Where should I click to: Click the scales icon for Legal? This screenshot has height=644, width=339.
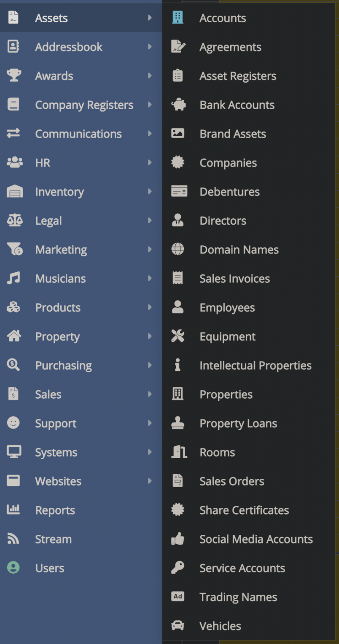point(14,220)
